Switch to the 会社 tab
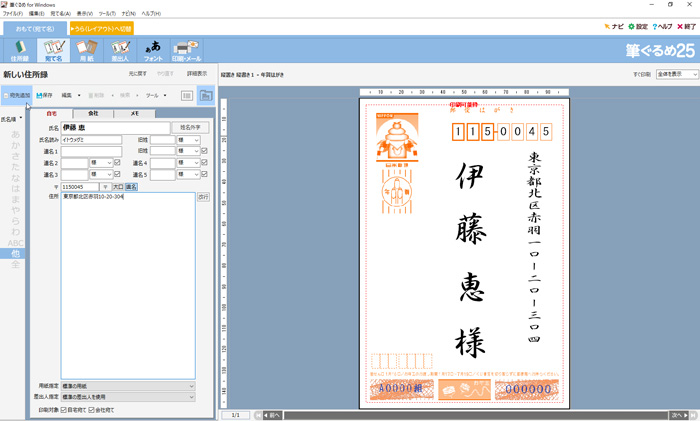700x421 pixels. coord(93,114)
